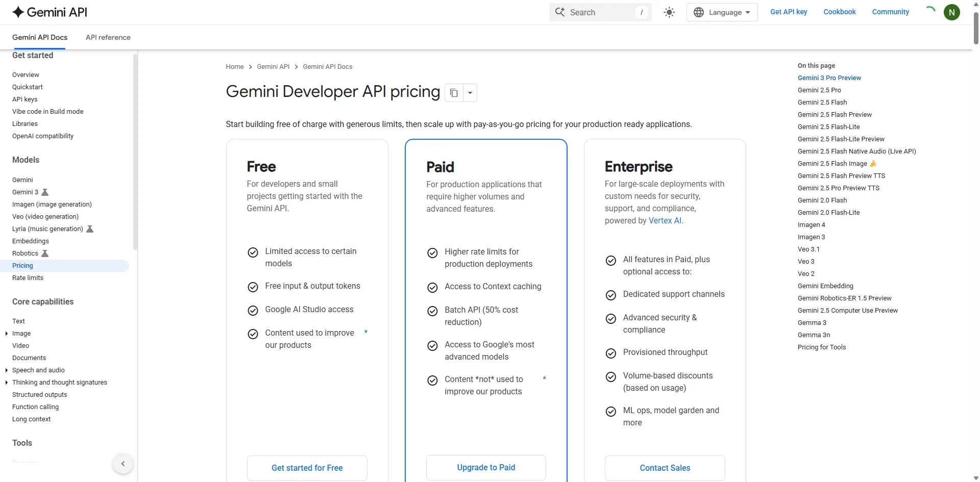Open the Cookbook menu link

pyautogui.click(x=839, y=12)
